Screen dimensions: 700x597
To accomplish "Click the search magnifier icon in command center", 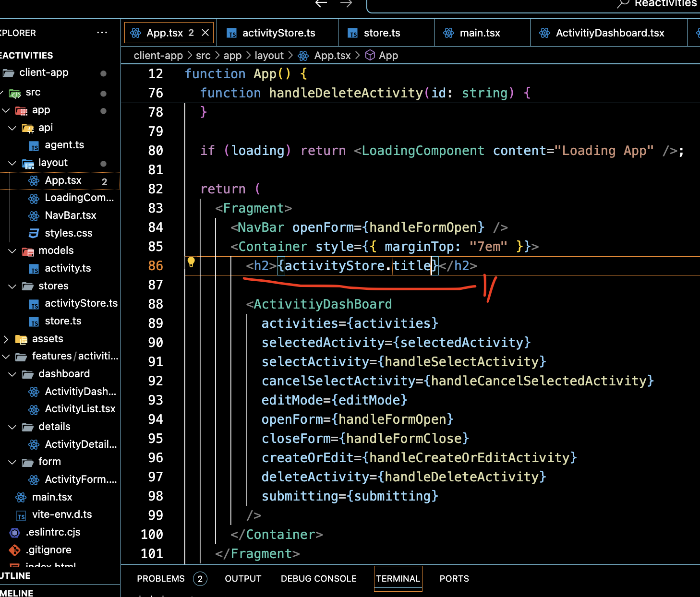I will (x=623, y=4).
